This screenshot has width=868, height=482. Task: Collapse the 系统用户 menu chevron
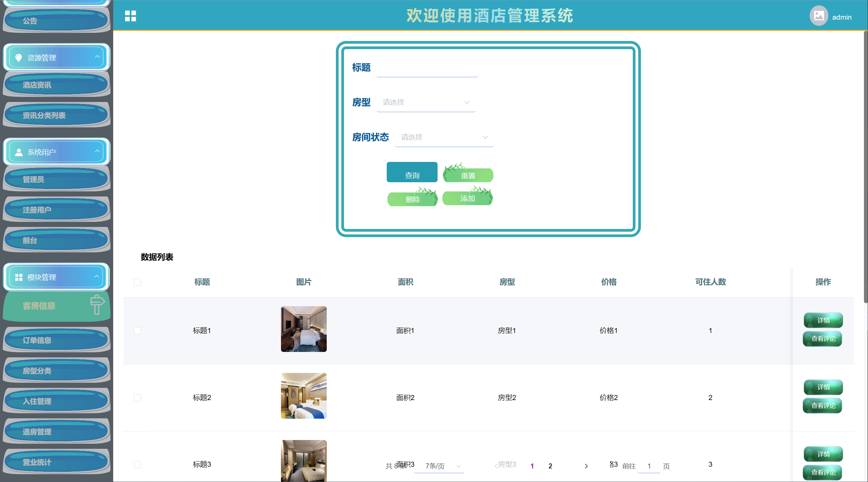97,151
